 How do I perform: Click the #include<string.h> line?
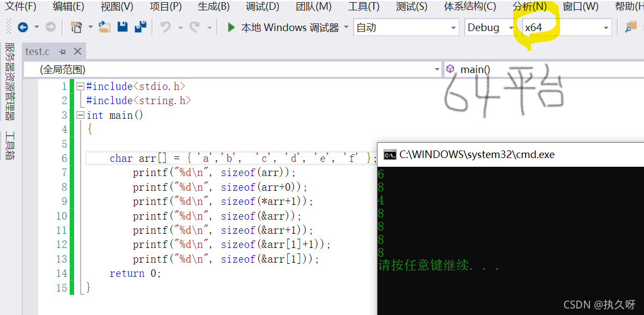point(139,101)
